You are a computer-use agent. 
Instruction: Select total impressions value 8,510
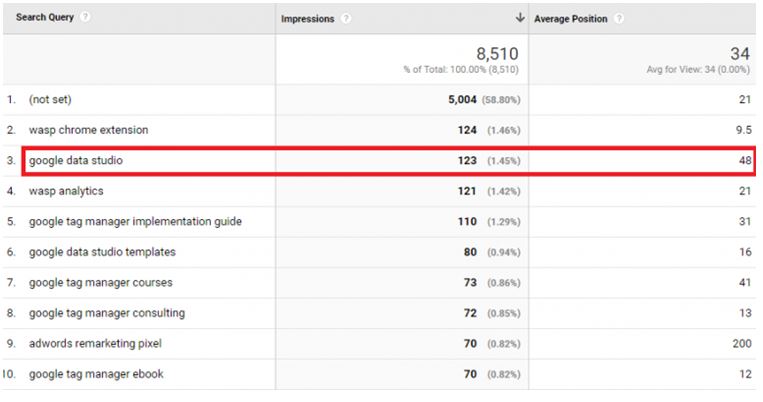[x=497, y=54]
